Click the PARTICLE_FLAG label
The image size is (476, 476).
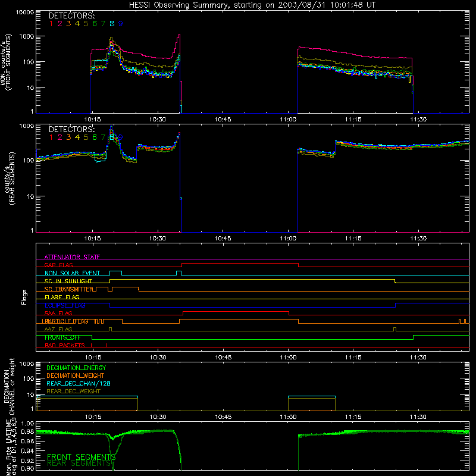(67, 321)
